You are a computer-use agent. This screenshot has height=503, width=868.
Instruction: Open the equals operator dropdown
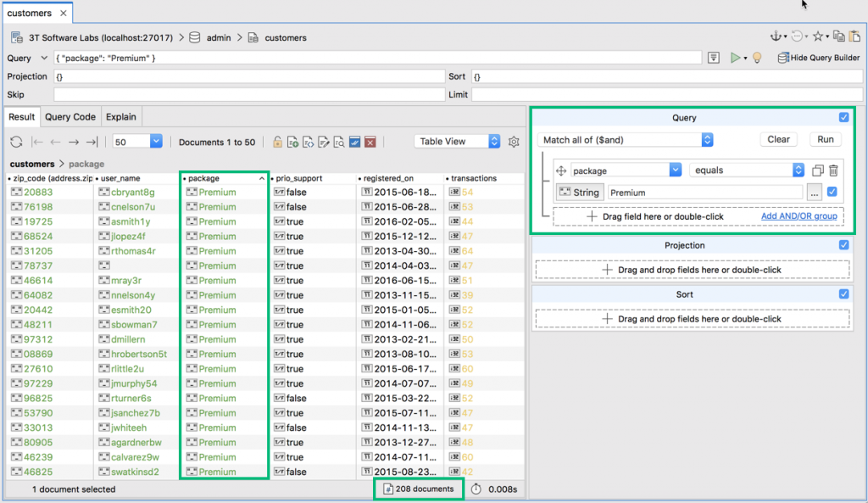(x=747, y=170)
